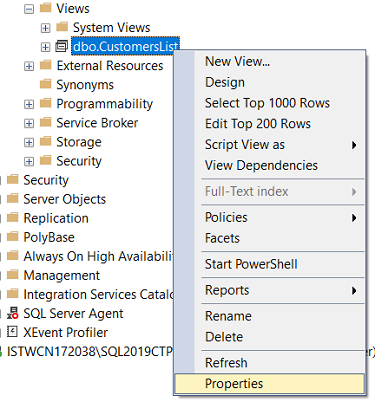Select the XEvent Profiler label
This screenshot has width=375, height=402.
[66, 333]
